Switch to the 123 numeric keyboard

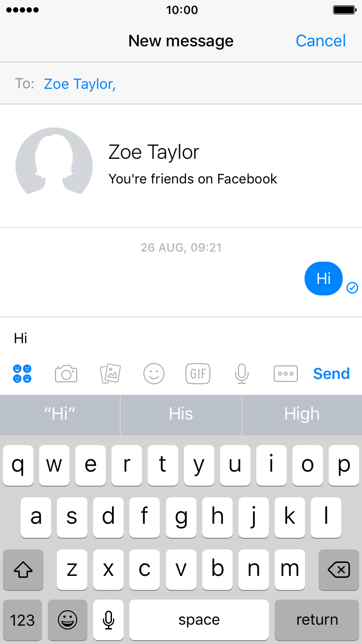click(23, 620)
